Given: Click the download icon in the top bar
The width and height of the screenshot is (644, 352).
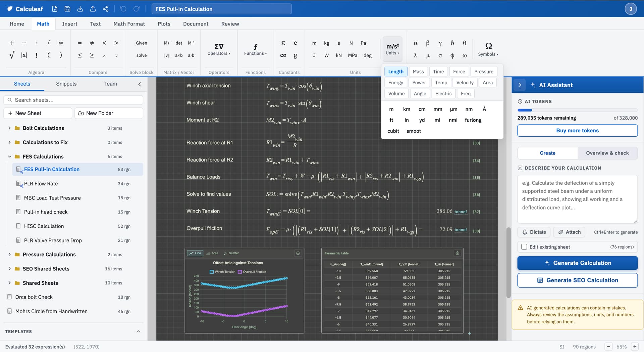Looking at the screenshot, I should click(x=80, y=9).
